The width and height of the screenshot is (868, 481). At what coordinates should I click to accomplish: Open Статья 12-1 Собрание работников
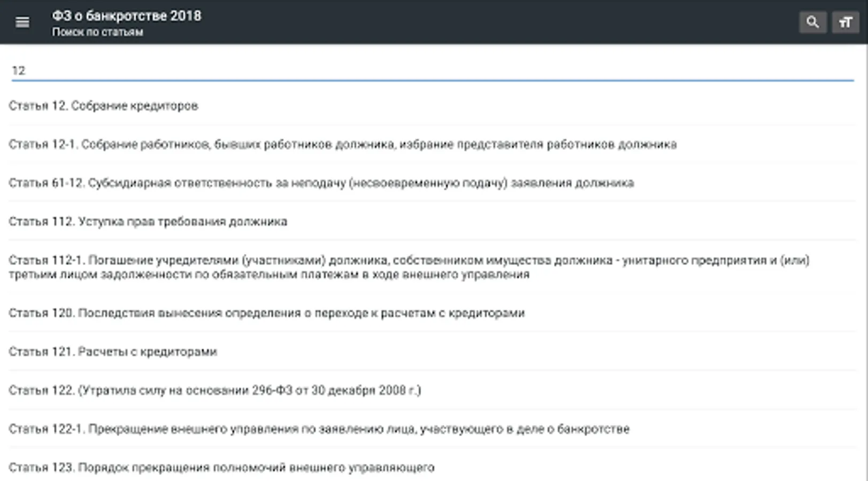tap(433, 144)
